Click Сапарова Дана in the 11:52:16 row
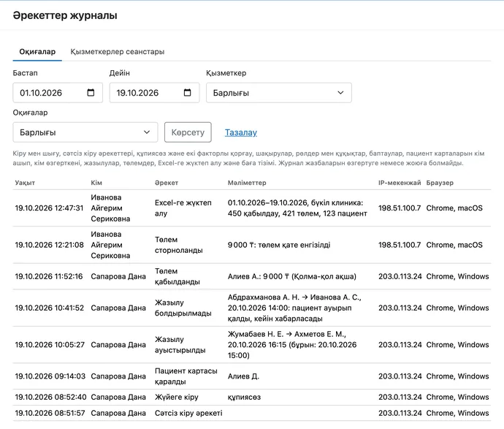The height and width of the screenshot is (429, 504). click(118, 276)
